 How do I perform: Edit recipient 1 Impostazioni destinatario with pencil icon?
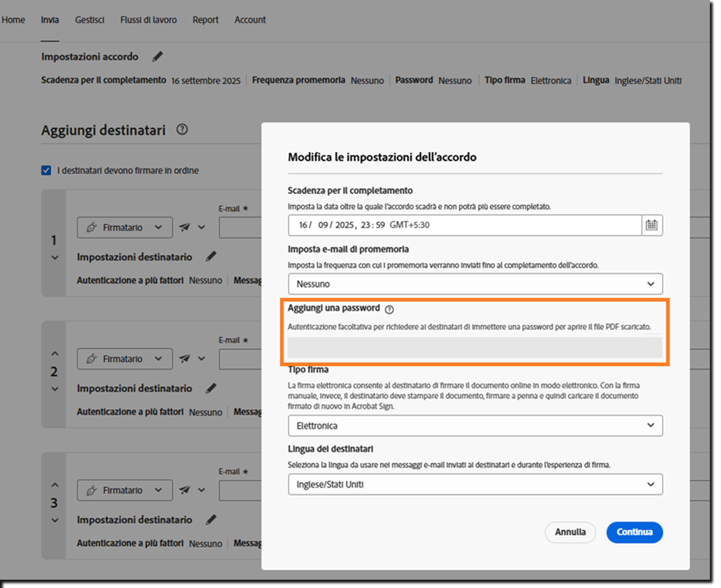(x=211, y=256)
